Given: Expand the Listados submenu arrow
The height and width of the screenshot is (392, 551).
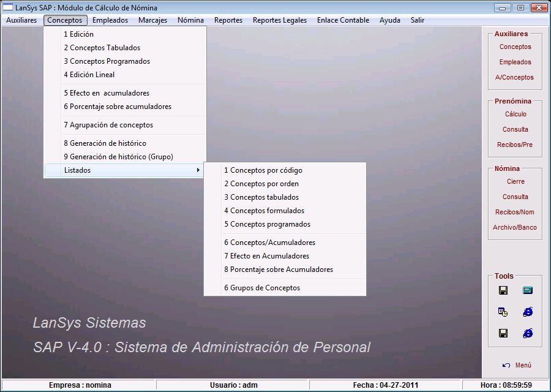Looking at the screenshot, I should pos(198,170).
